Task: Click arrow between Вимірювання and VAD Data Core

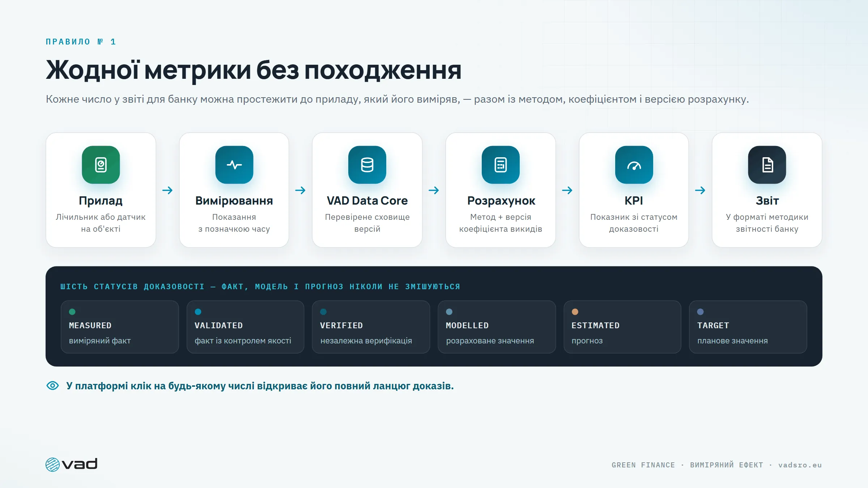Action: click(x=301, y=190)
